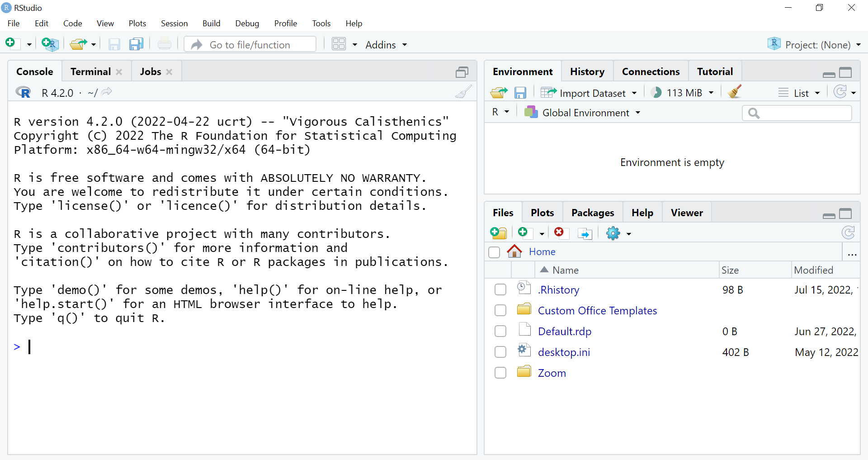The image size is (868, 460).
Task: Open the desktop.ini file
Action: (564, 352)
